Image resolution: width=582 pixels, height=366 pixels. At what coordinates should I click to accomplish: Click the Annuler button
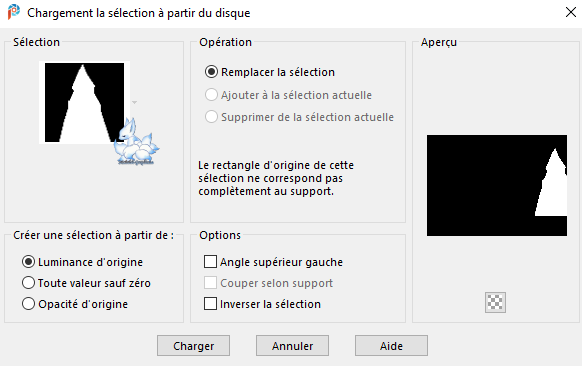[292, 346]
